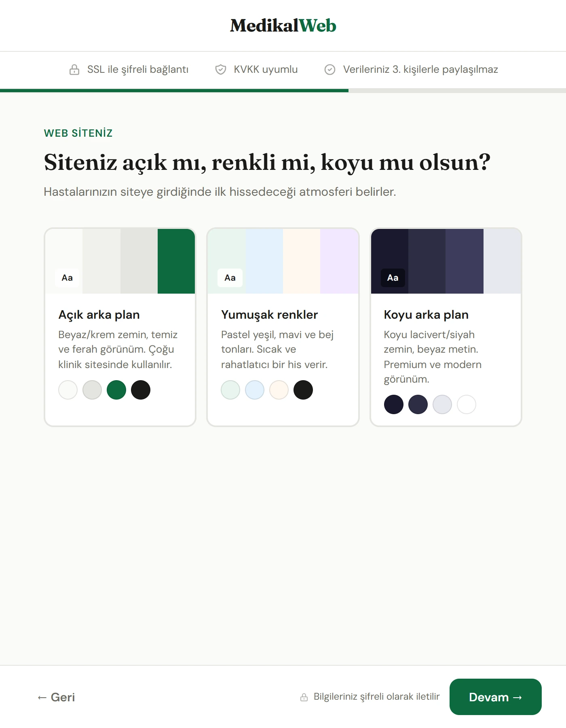Click the MedikalWeb logo
The height and width of the screenshot is (728, 566).
[283, 25]
